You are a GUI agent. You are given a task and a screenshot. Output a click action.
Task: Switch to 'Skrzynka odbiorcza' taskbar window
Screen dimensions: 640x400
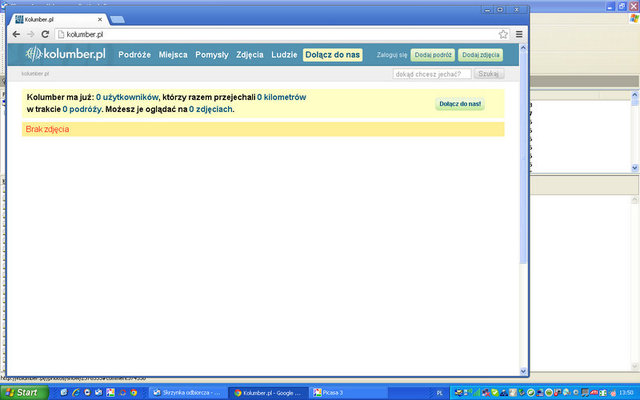(x=187, y=393)
